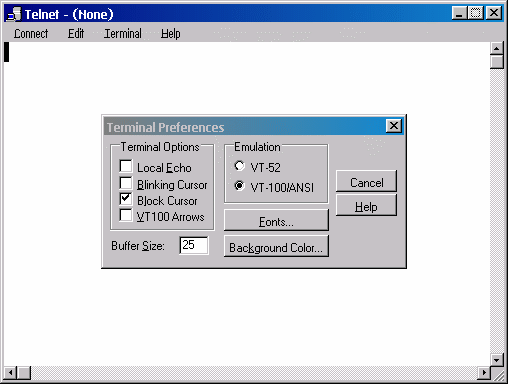Select VT-52 emulation radio button
508x384 pixels.
(240, 166)
